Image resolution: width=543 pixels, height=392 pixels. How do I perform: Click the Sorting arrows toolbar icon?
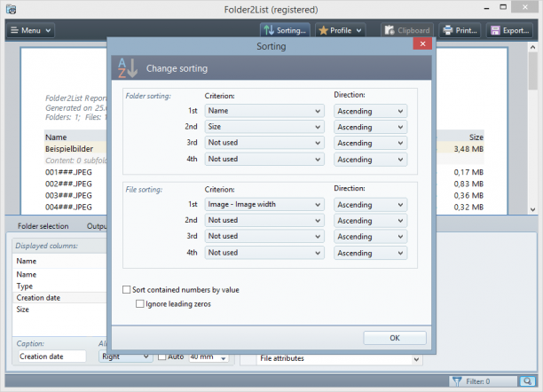(269, 30)
